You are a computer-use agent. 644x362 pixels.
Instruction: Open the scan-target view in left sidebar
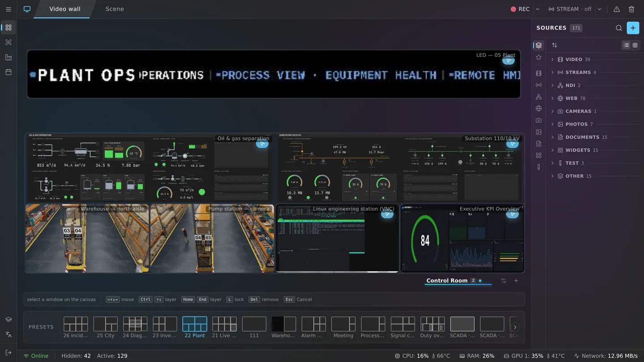point(8,42)
